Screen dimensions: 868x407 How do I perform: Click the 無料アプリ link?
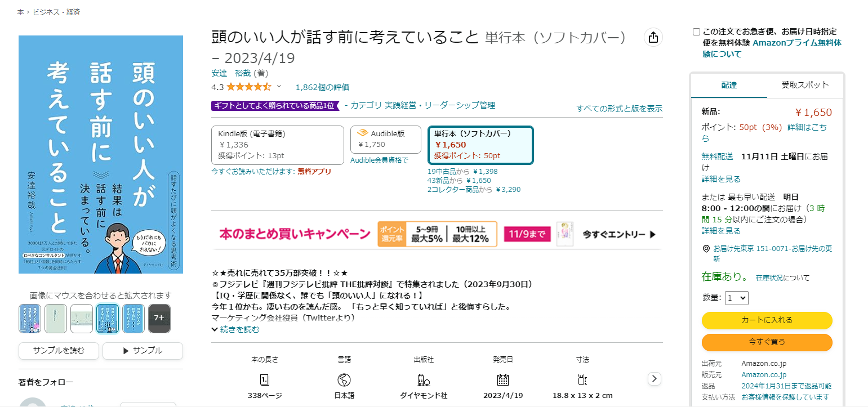pyautogui.click(x=314, y=171)
